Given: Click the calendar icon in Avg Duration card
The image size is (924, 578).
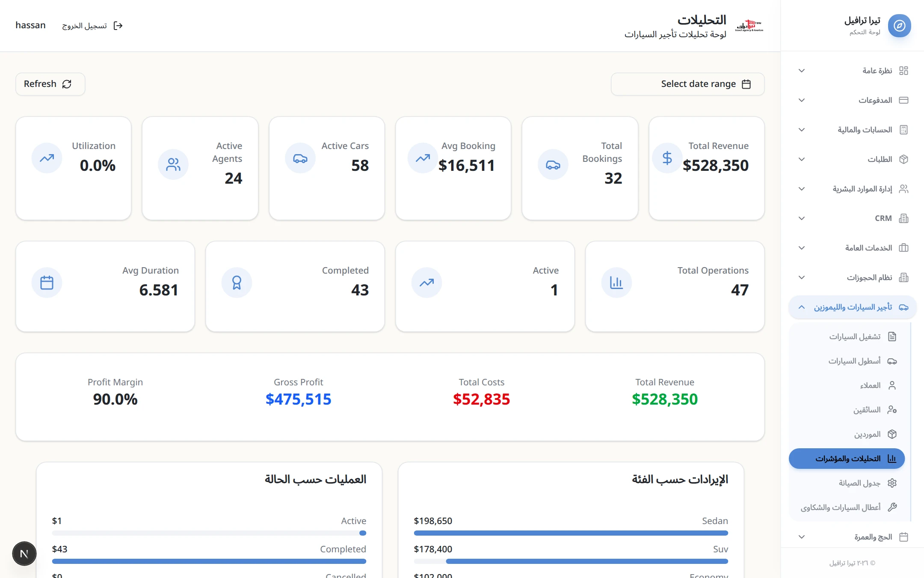Looking at the screenshot, I should 47,283.
